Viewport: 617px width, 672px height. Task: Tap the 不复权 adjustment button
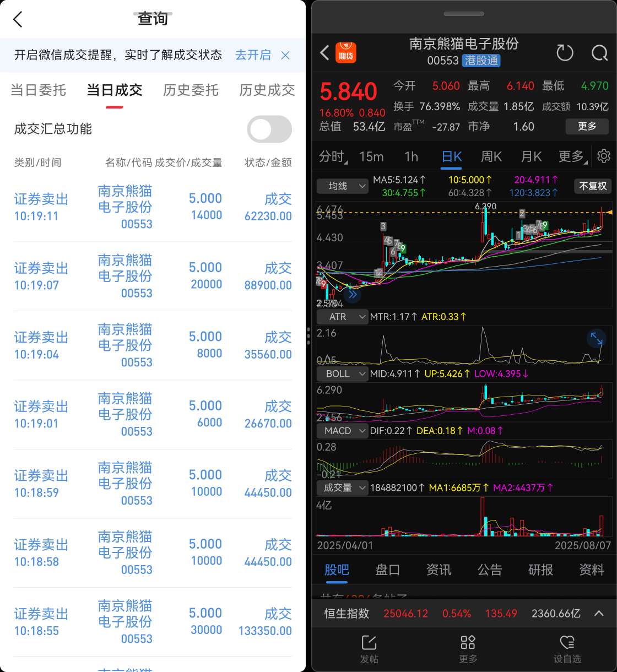[593, 186]
